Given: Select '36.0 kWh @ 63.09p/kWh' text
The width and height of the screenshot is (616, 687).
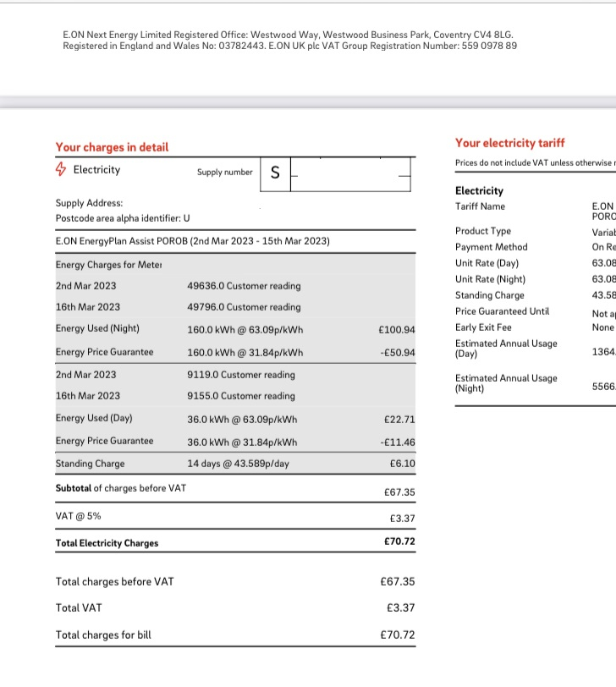Looking at the screenshot, I should tap(242, 420).
